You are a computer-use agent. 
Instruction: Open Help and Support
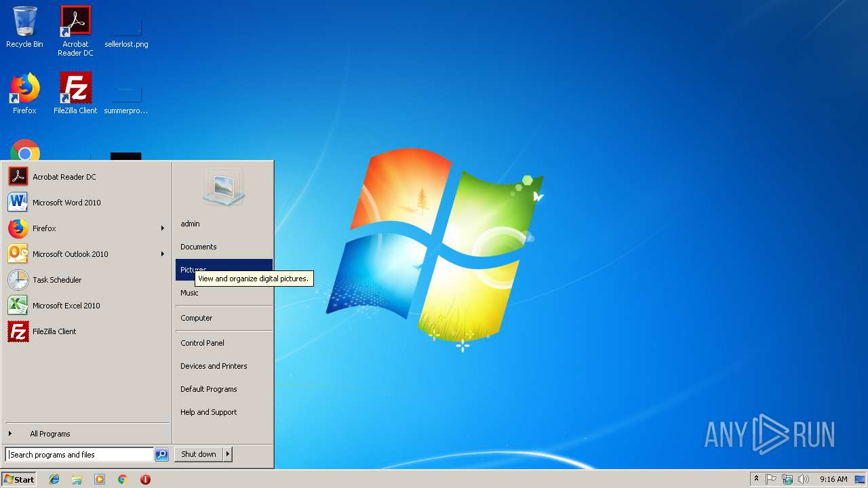[224, 412]
